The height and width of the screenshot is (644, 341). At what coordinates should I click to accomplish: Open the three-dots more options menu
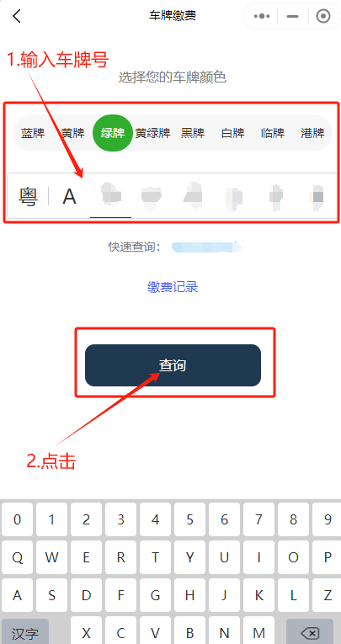click(262, 16)
